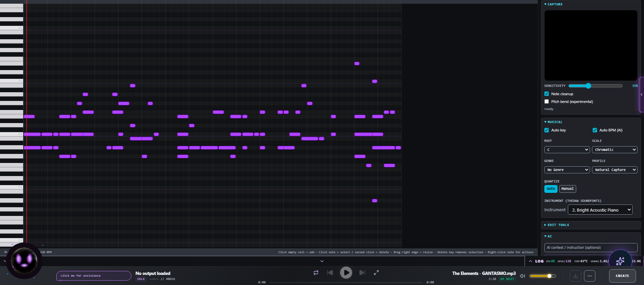This screenshot has width=644, height=285.
Task: Download the output file icon
Action: pyautogui.click(x=576, y=276)
